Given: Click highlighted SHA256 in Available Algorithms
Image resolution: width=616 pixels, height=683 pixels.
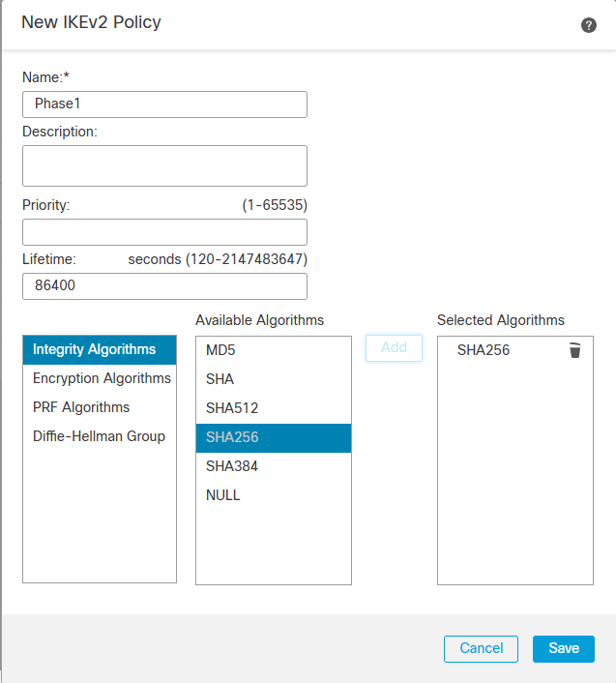Looking at the screenshot, I should [x=232, y=437].
